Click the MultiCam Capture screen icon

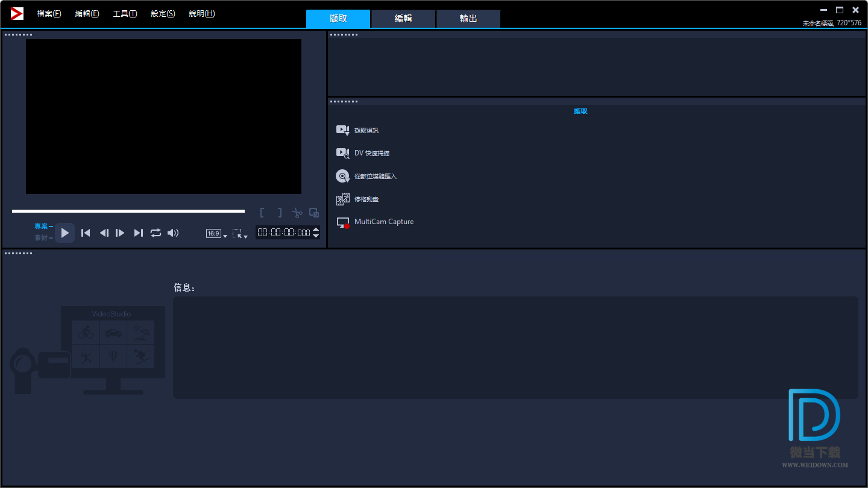[x=343, y=222]
